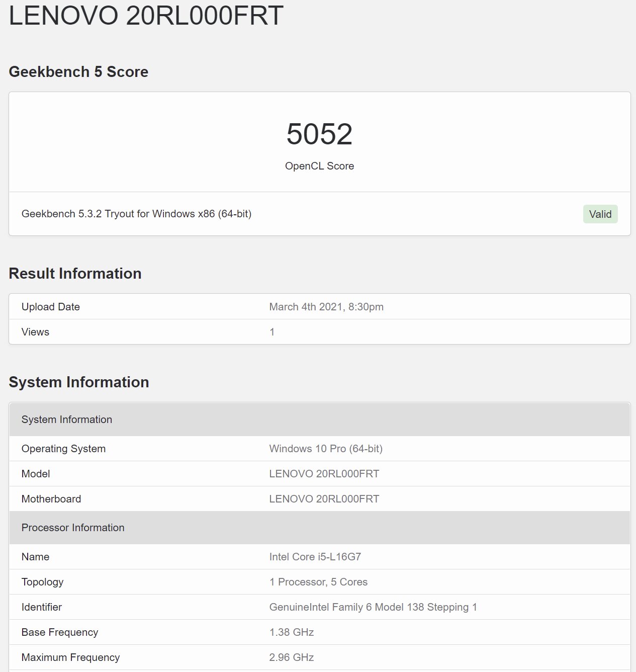Click the processor Name label

pos(35,557)
